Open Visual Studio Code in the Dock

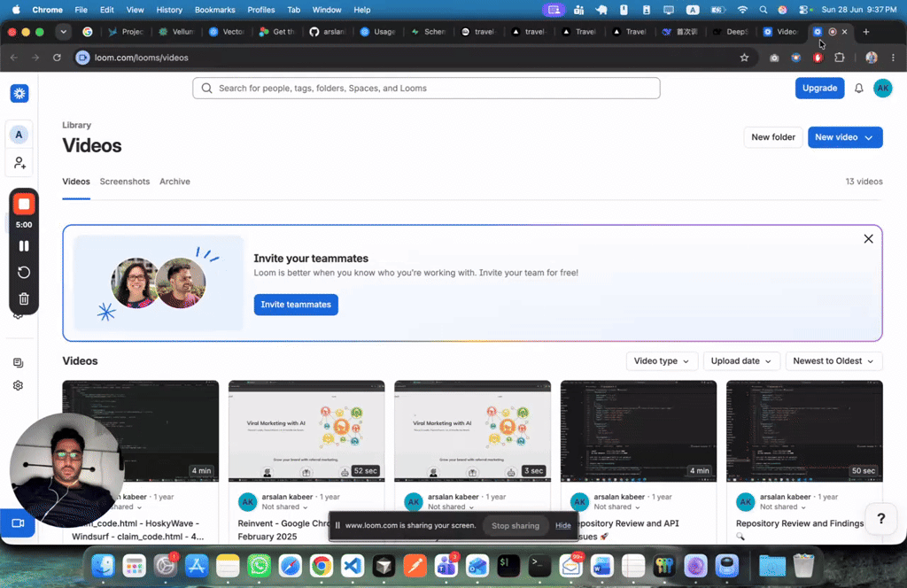tap(353, 566)
